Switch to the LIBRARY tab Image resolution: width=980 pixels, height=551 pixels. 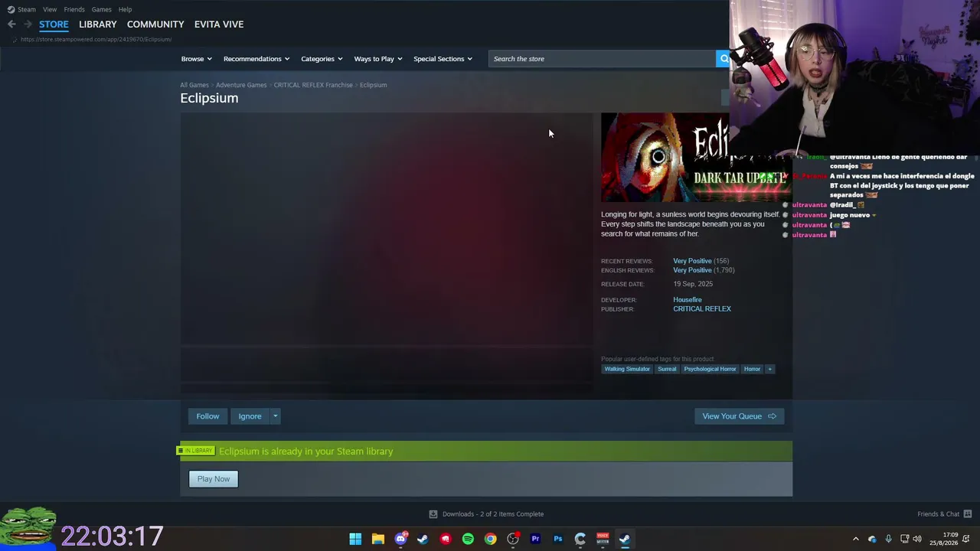point(98,24)
